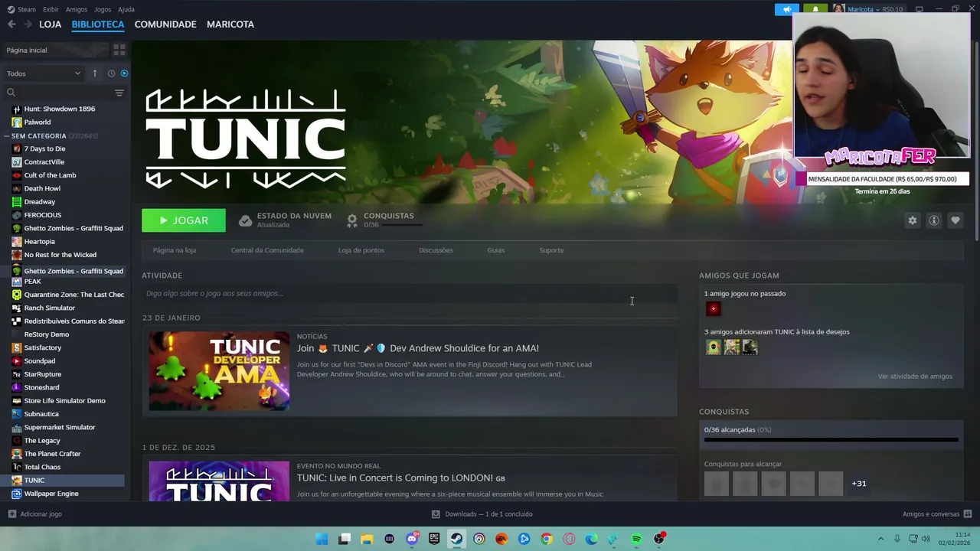This screenshot has width=980, height=551.
Task: Go to the LOJA tab
Action: (x=50, y=24)
